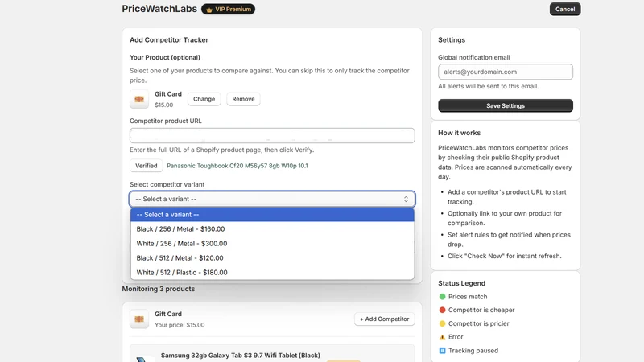The width and height of the screenshot is (644, 362).
Task: Click the 'How it works' heading
Action: 459,133
